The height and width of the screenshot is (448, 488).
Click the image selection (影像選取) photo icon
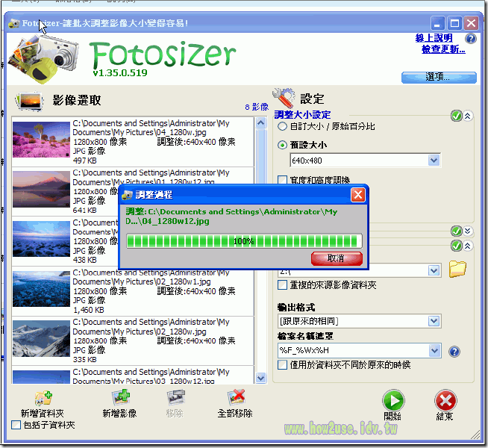click(29, 101)
